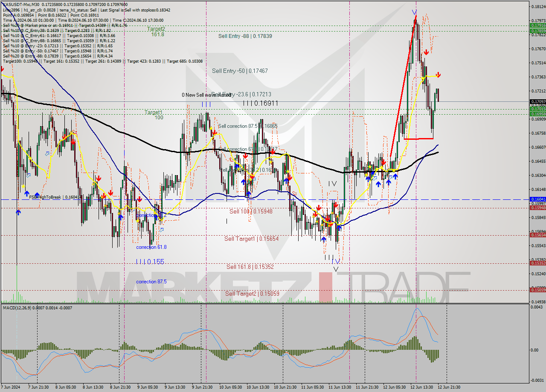Screen dimensions: 546x392
Task: Click the '12 Jun 05:30' time axis label
Action: pos(394,387)
